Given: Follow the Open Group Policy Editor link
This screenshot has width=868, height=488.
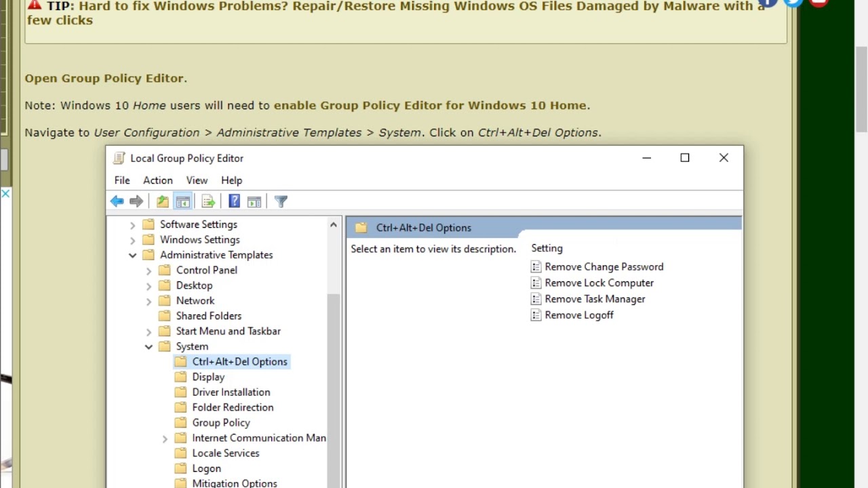Looking at the screenshot, I should 104,78.
